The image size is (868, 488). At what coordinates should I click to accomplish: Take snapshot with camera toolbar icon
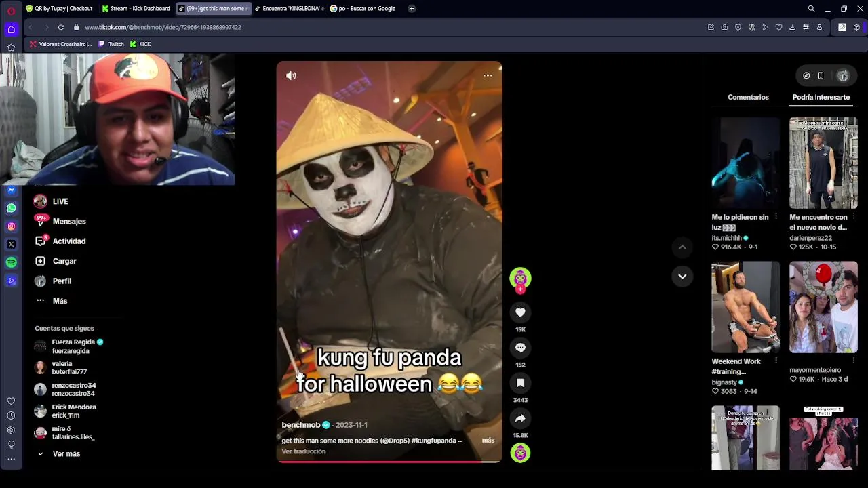tap(724, 27)
